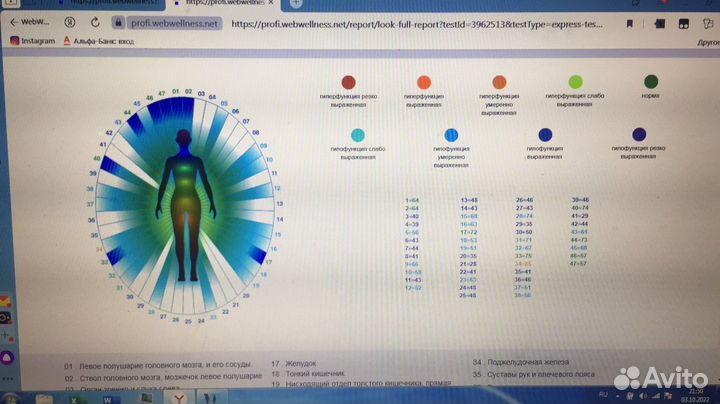720x404 pixels.
Task: Click the lock icon in address bar
Action: pos(119,22)
